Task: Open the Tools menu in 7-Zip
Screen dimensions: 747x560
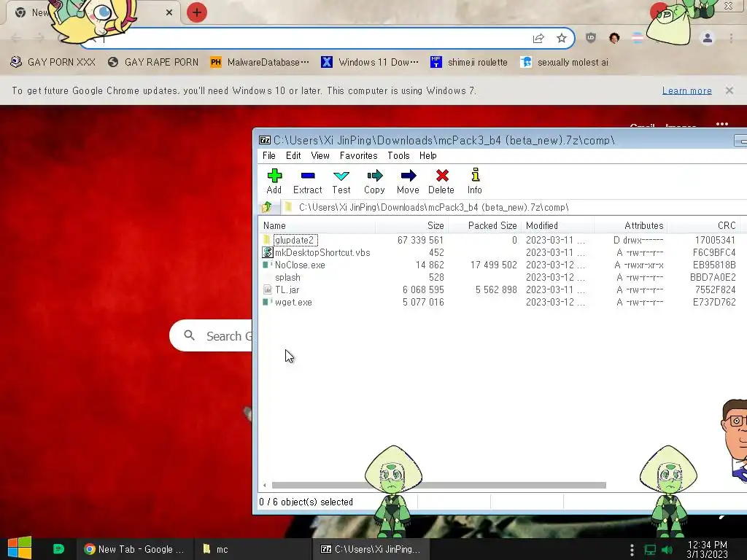Action: pyautogui.click(x=398, y=156)
